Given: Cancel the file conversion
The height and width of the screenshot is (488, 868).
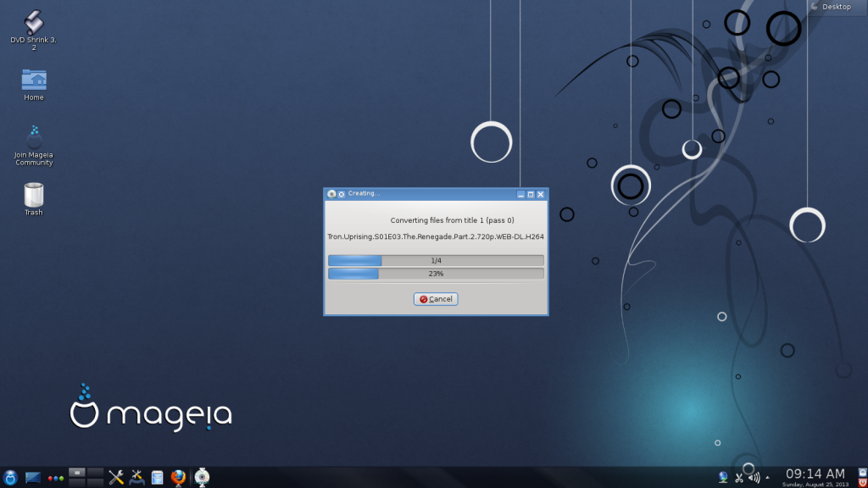Looking at the screenshot, I should pos(436,299).
